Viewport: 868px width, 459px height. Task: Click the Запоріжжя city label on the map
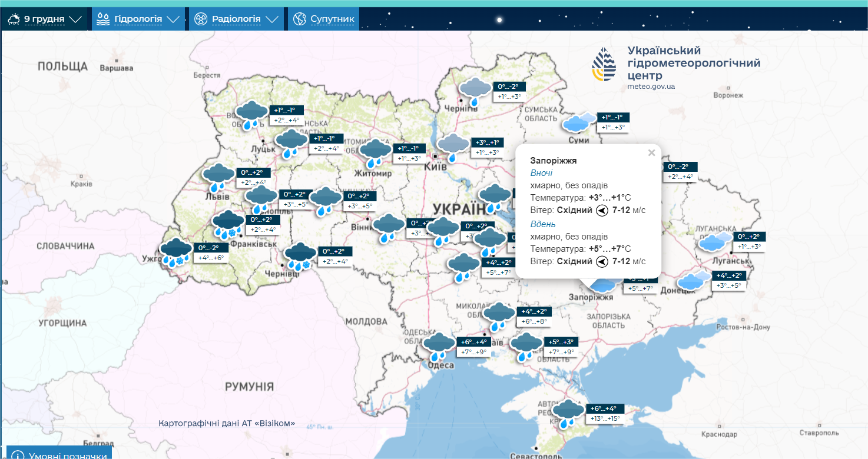pyautogui.click(x=592, y=298)
